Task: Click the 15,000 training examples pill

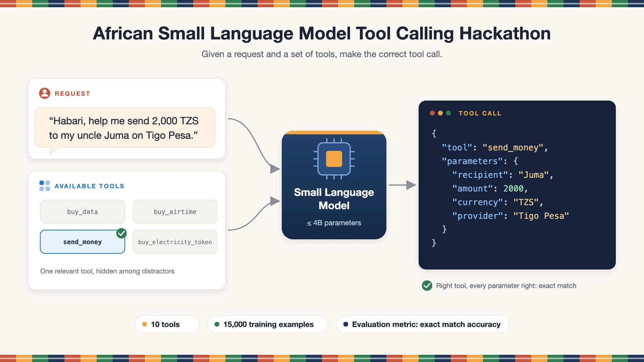Action: [x=268, y=324]
